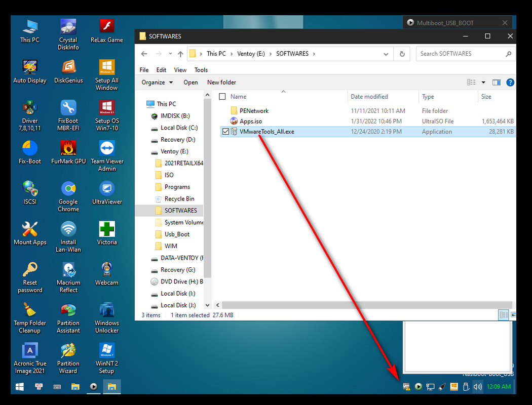The image size is (532, 405).
Task: Select Setup All Window desktop icon
Action: coord(107,75)
